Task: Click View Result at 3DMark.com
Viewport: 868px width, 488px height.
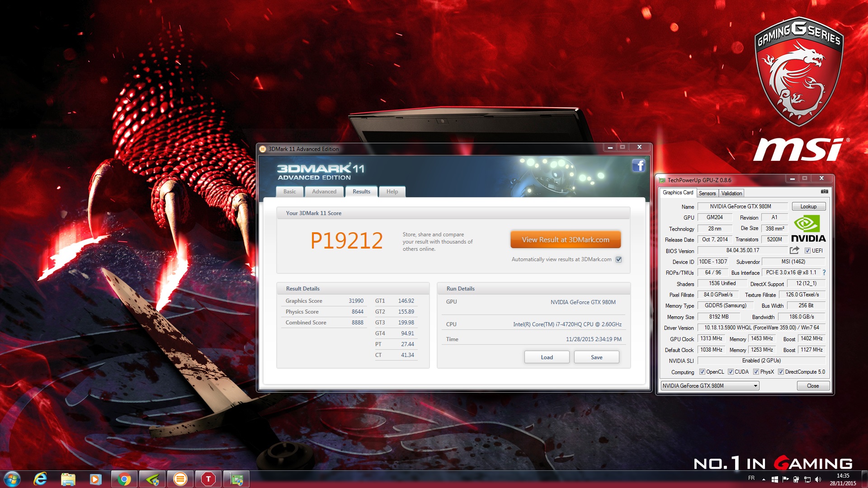Action: (x=566, y=240)
